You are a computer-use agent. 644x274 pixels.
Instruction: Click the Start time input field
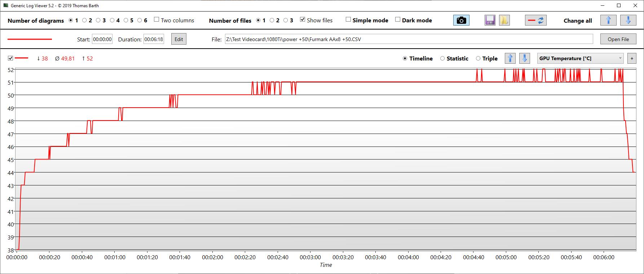pos(102,39)
